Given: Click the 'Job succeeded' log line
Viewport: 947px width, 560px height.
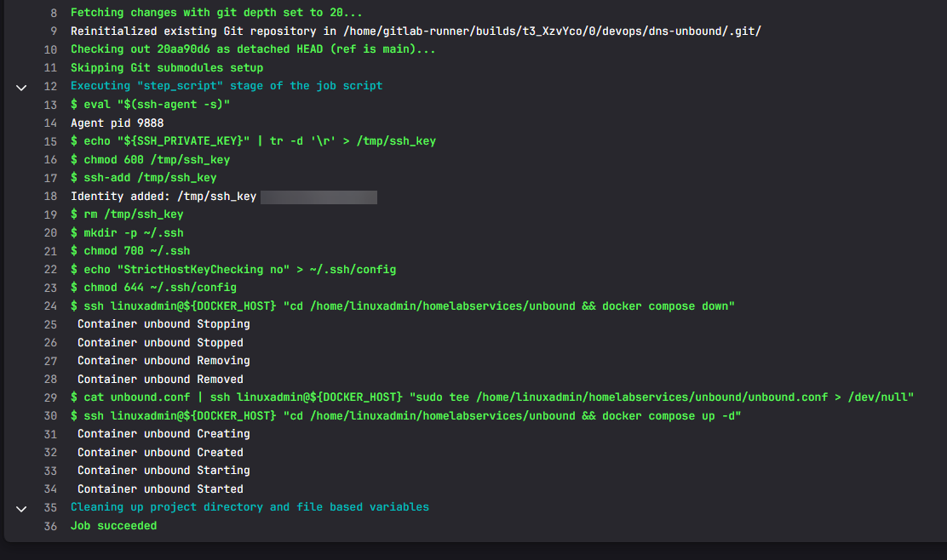Looking at the screenshot, I should [x=113, y=526].
